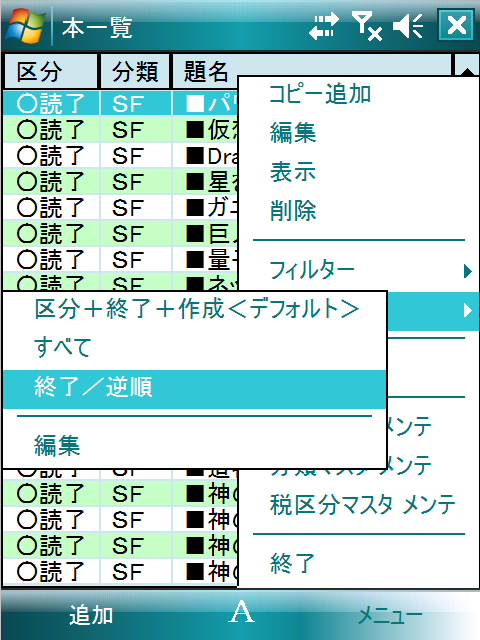Tap the A input mode indicator

(241, 612)
